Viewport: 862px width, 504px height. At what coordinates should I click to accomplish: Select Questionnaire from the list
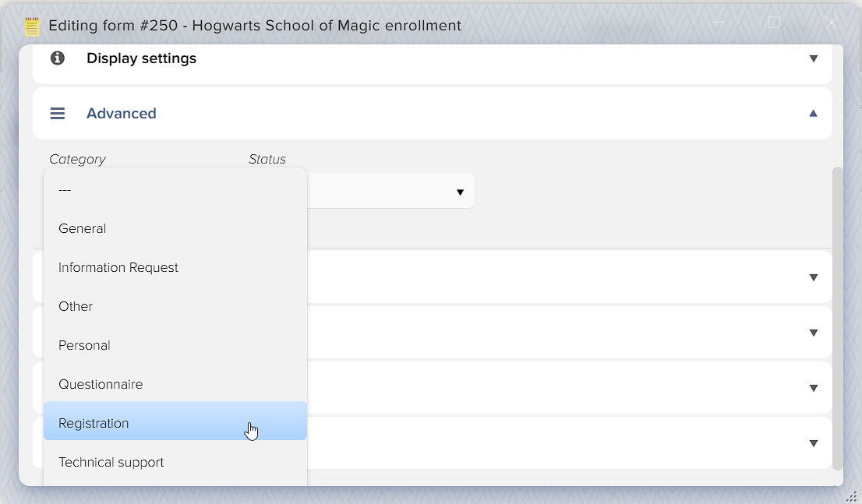[x=175, y=385]
